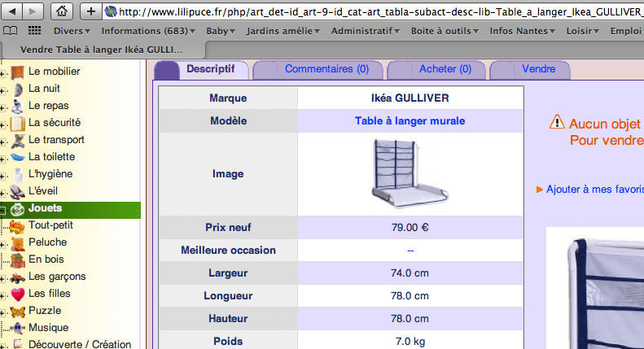Open the Table à langer murale link
Screen dimensions: 644x349
(x=410, y=120)
